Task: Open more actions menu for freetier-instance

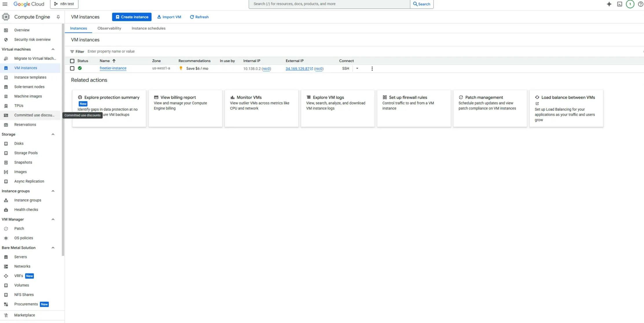Action: (x=372, y=69)
